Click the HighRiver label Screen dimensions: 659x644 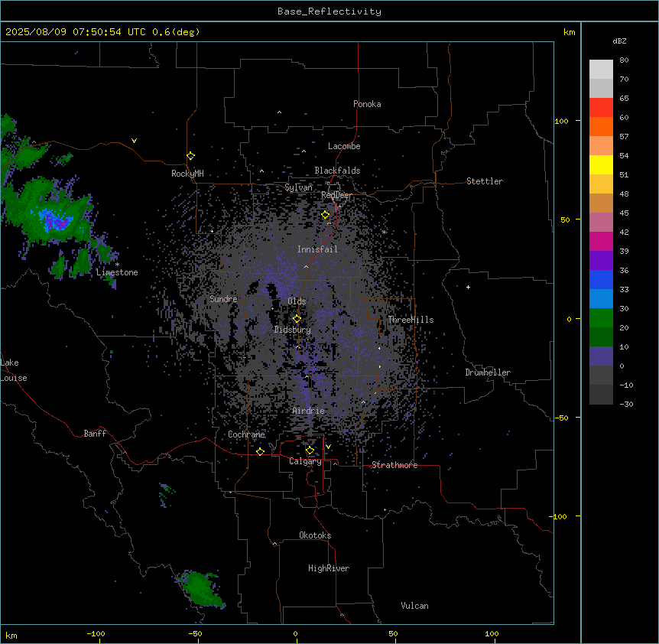click(x=329, y=568)
